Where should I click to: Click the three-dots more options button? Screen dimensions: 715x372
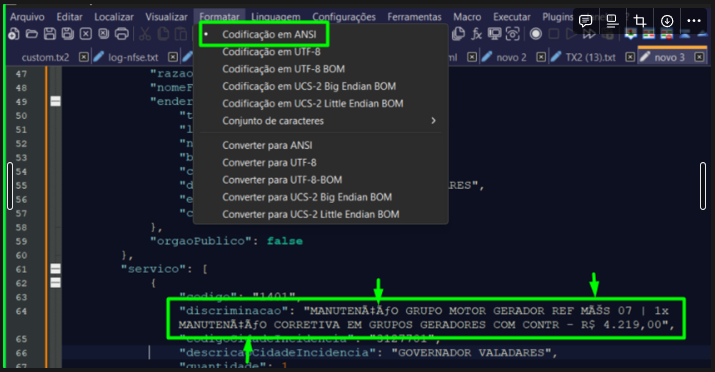(x=694, y=21)
